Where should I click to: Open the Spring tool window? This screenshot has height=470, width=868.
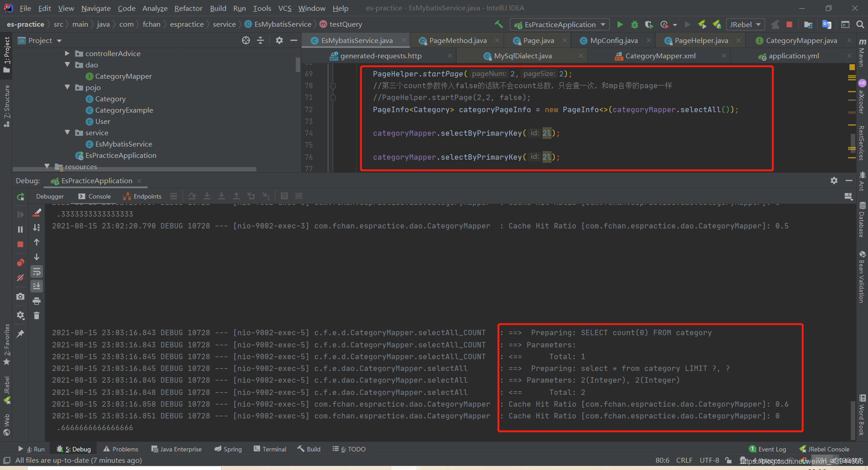click(x=228, y=449)
